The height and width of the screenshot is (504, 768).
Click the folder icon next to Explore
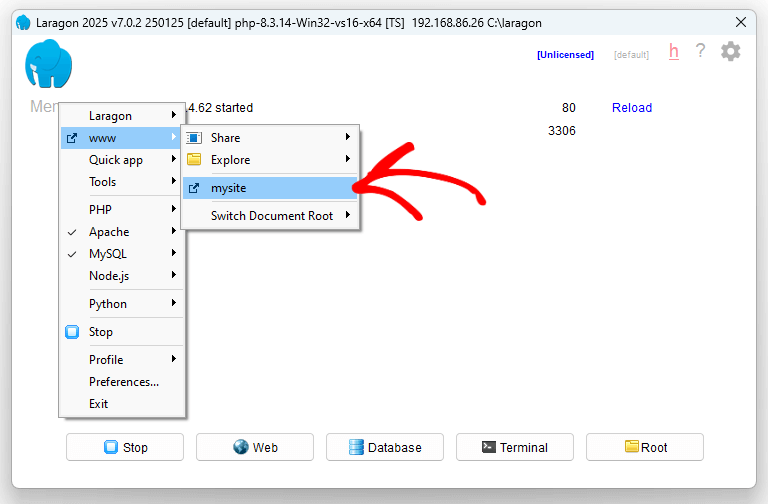194,159
